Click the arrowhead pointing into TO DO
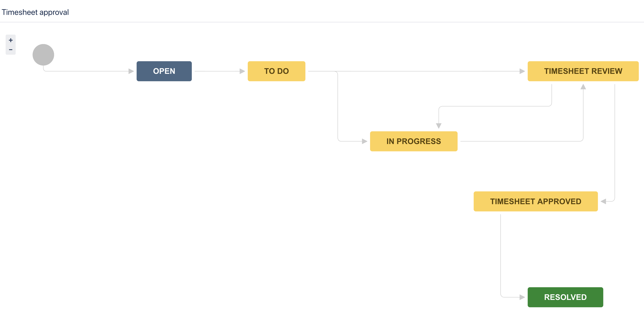This screenshot has height=313, width=644. [242, 71]
